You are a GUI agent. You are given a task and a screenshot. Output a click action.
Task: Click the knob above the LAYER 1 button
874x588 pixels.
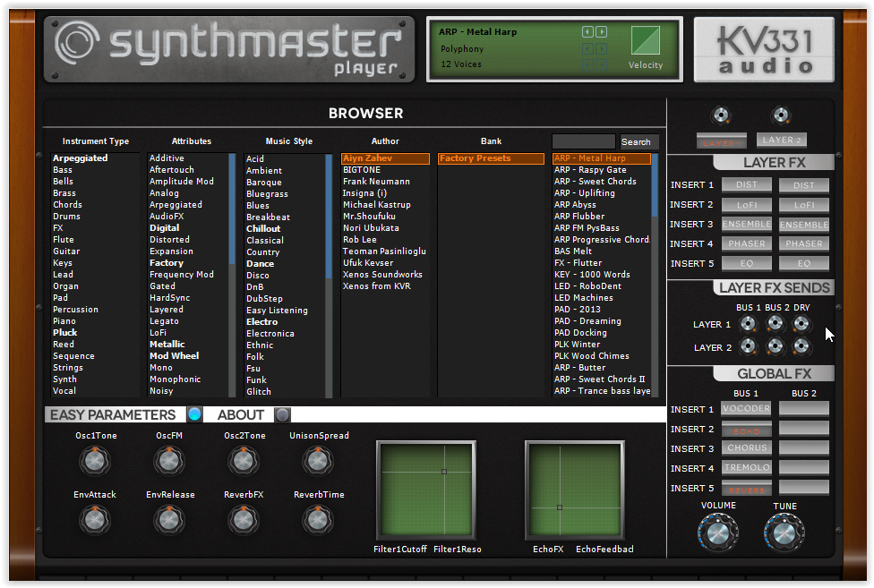point(721,115)
